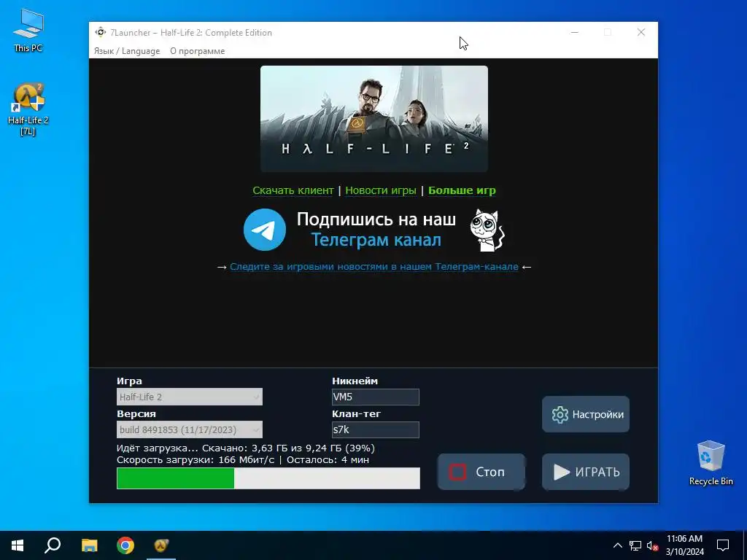Expand the Версия build 8491853 dropdown

click(190, 429)
